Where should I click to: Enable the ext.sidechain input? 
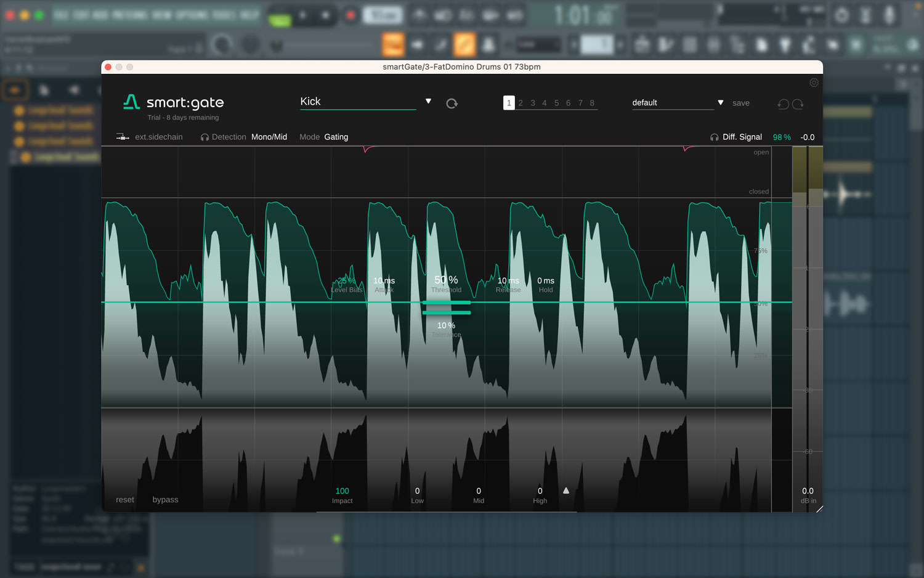point(150,137)
